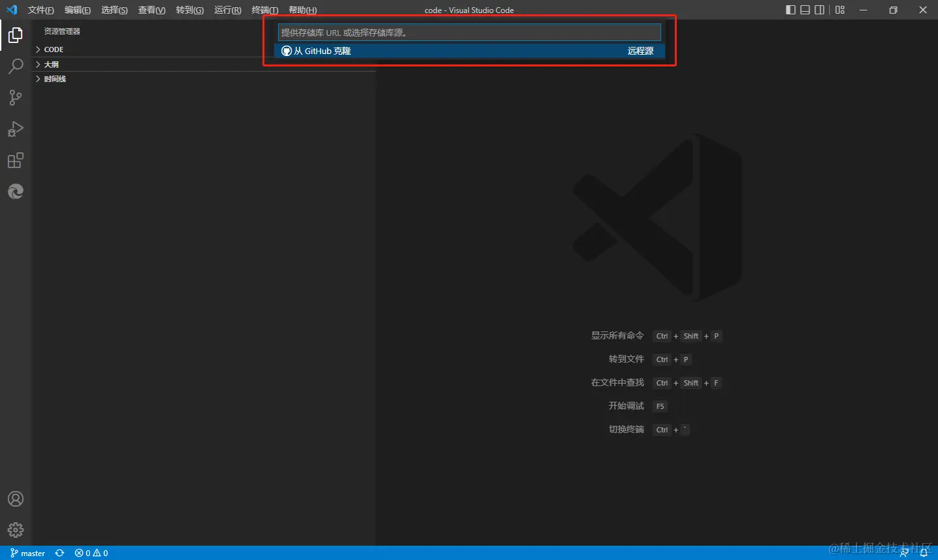
Task: Toggle the secondary sidebar
Action: point(820,10)
